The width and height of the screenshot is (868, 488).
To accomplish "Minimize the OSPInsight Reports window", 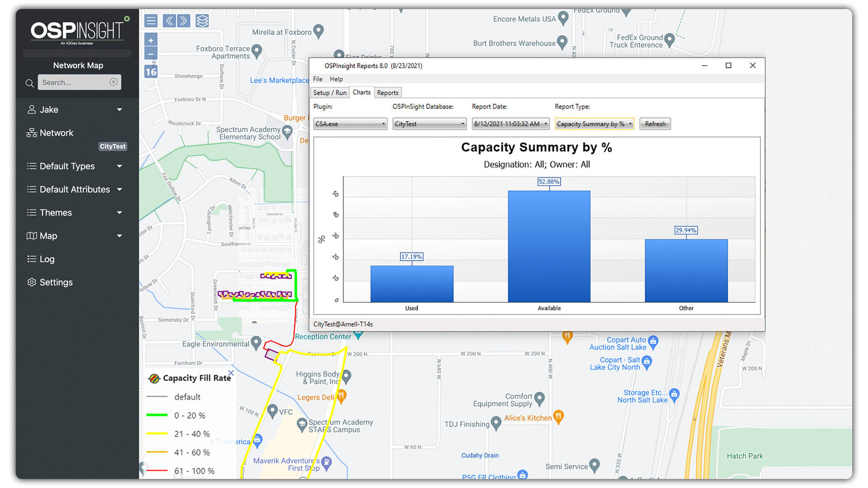I will (704, 66).
